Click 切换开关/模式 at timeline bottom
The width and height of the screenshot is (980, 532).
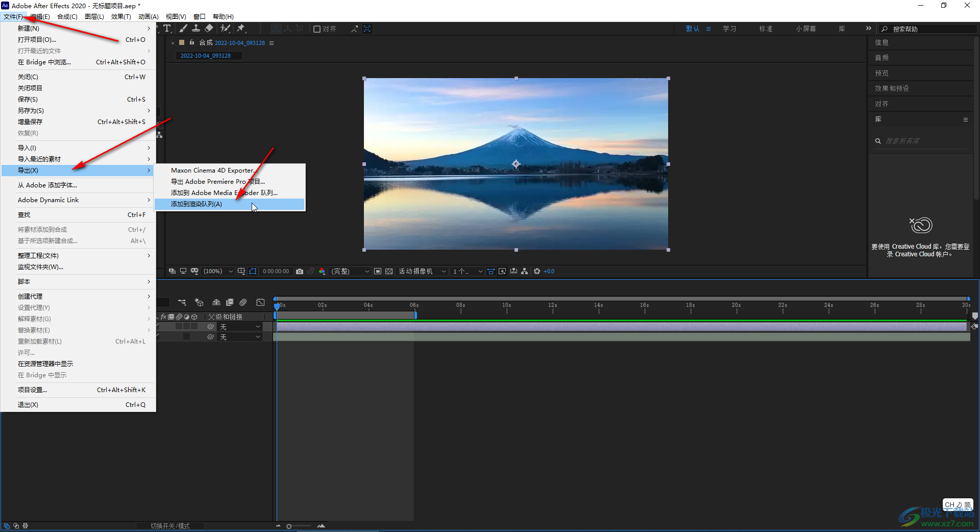coord(170,526)
